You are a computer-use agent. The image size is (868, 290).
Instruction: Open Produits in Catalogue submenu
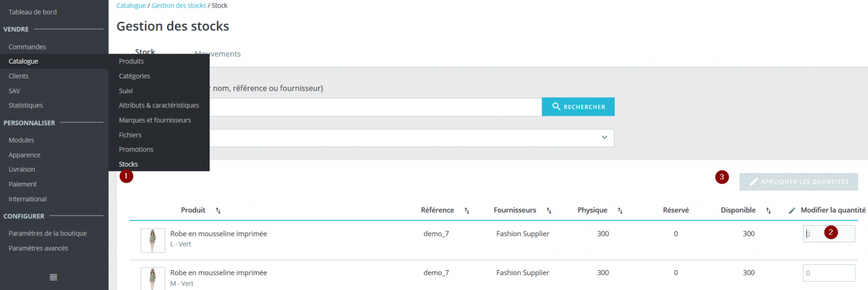click(131, 61)
